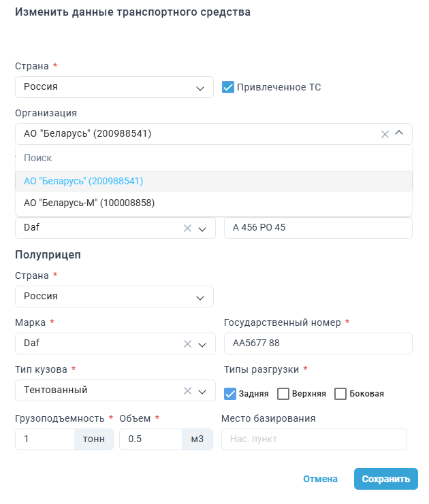Uncheck the Привлеченное ТС checkbox
429x504 pixels.
(x=228, y=87)
